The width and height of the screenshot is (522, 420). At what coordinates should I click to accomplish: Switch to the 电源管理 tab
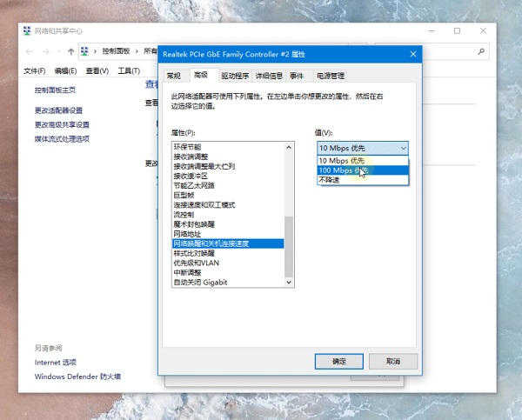pyautogui.click(x=331, y=76)
